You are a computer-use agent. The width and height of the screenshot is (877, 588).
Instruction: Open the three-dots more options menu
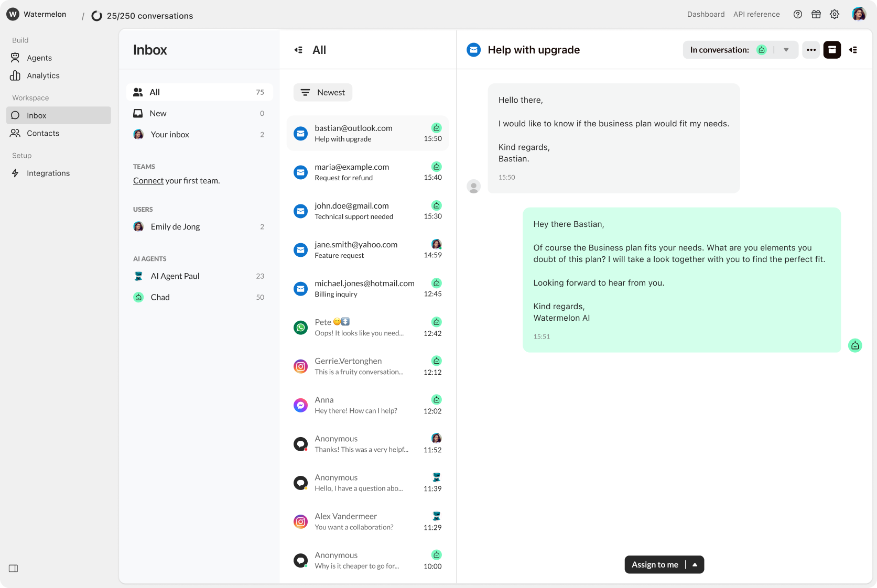click(811, 50)
